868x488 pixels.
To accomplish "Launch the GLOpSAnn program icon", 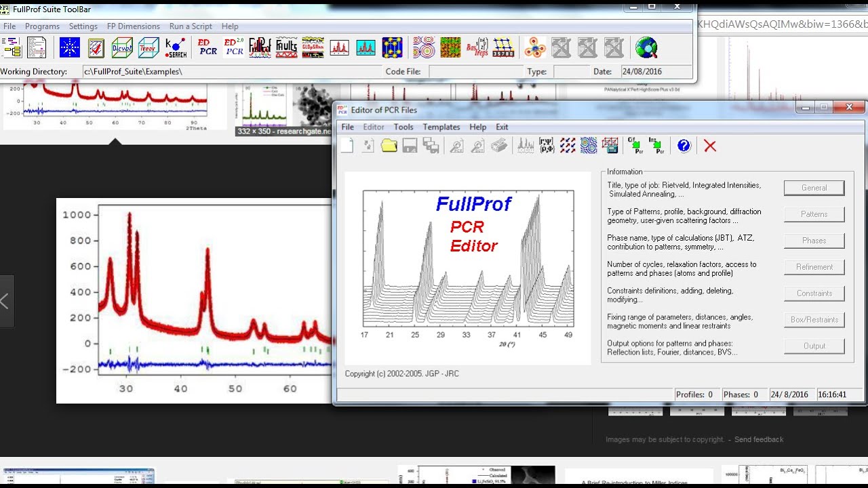I will pos(313,47).
